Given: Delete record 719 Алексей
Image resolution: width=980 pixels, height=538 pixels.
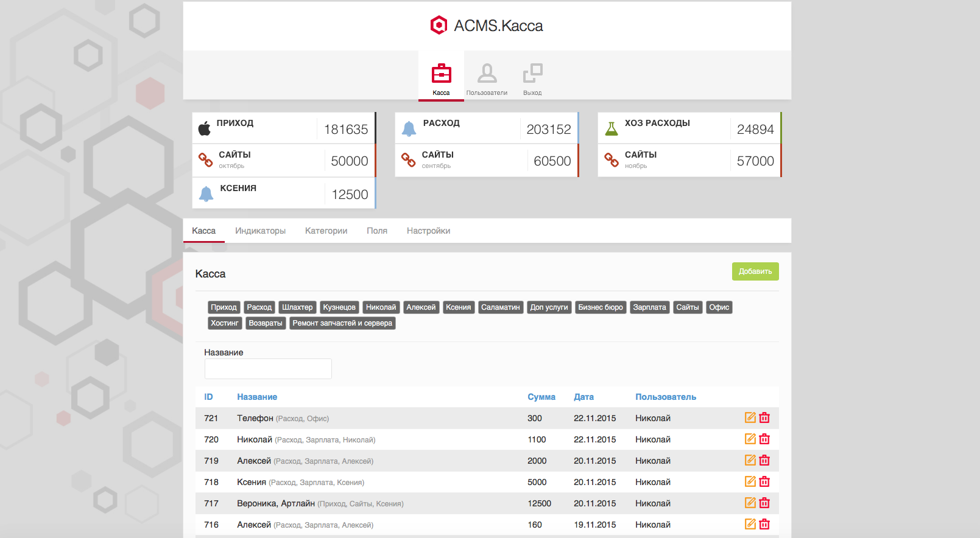Looking at the screenshot, I should 764,460.
